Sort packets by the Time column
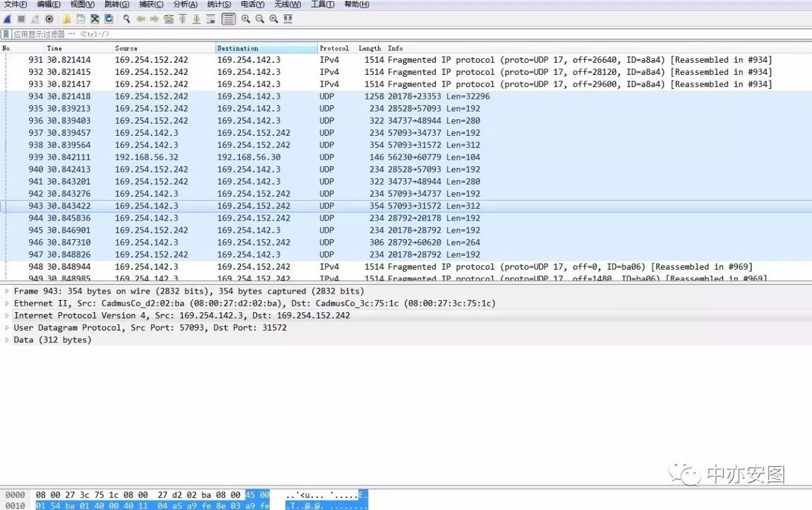The width and height of the screenshot is (812, 510). coord(79,48)
